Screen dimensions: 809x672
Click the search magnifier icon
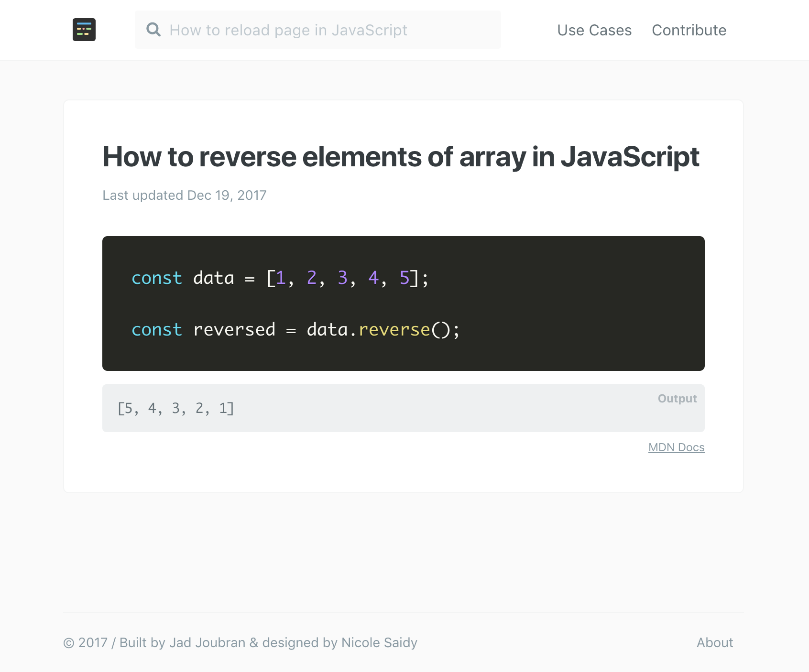(153, 30)
